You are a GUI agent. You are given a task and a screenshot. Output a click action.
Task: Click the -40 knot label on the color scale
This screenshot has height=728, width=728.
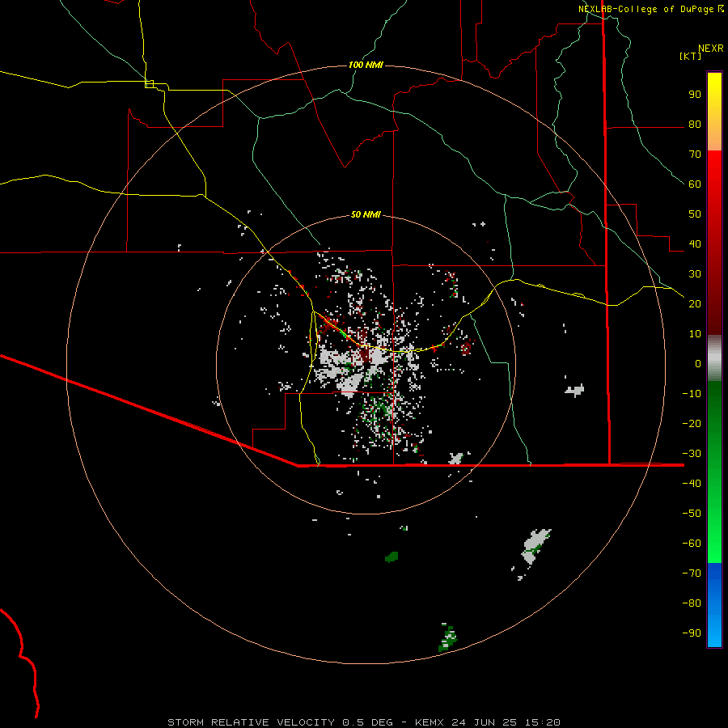point(692,484)
